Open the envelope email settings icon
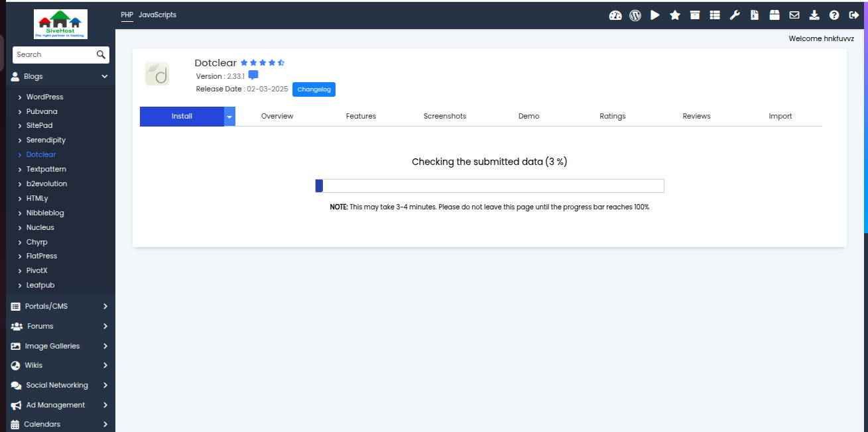 [x=794, y=15]
